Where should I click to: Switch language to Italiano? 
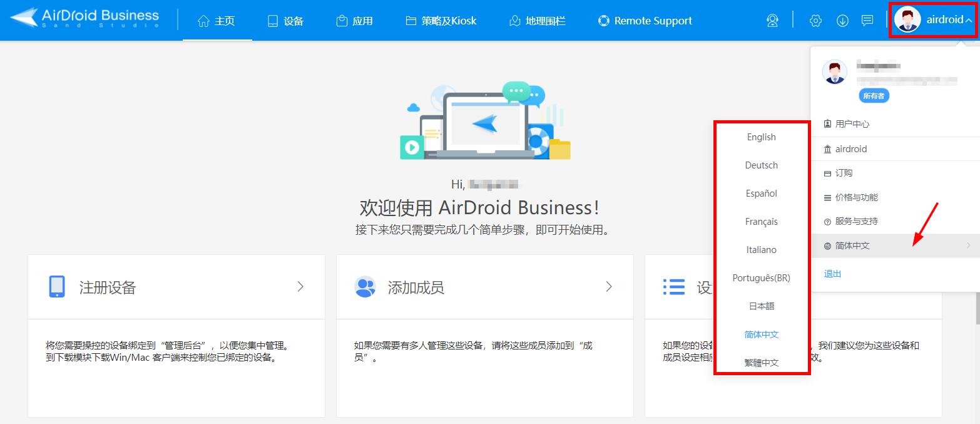click(762, 250)
